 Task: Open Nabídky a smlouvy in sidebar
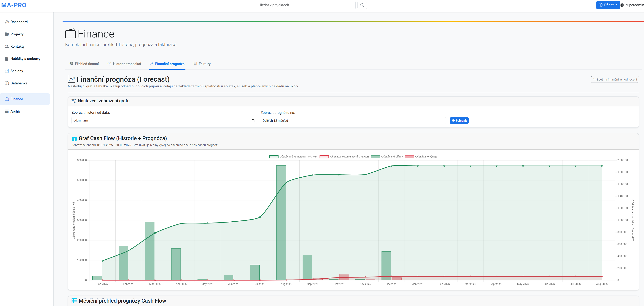pos(25,59)
